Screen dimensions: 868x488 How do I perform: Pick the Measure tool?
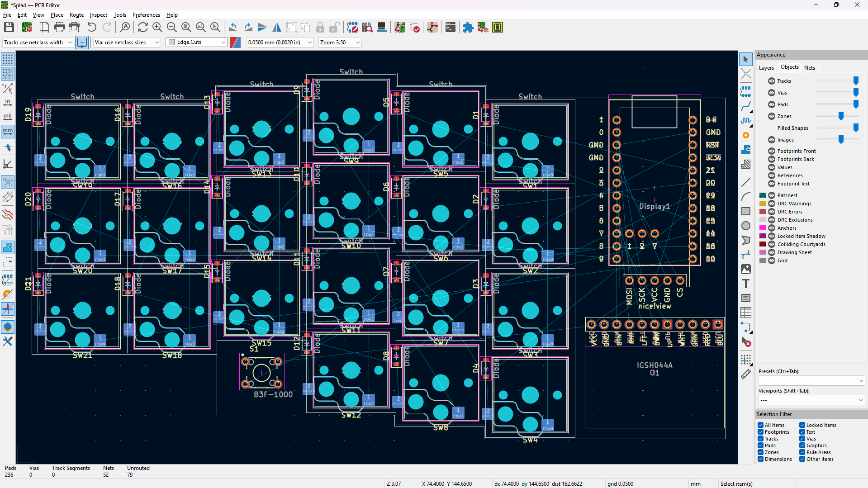tap(746, 374)
